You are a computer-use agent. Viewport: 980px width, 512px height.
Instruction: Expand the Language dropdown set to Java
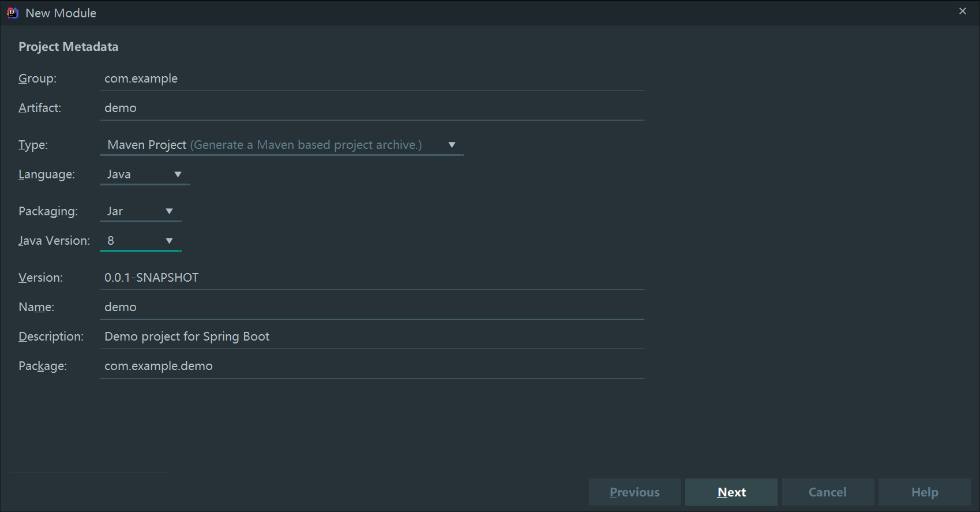[145, 174]
